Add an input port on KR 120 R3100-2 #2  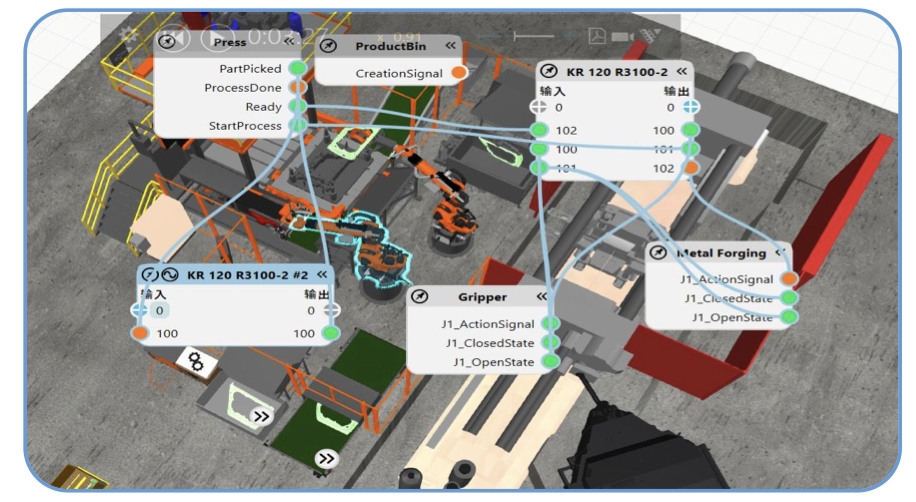pos(140,310)
